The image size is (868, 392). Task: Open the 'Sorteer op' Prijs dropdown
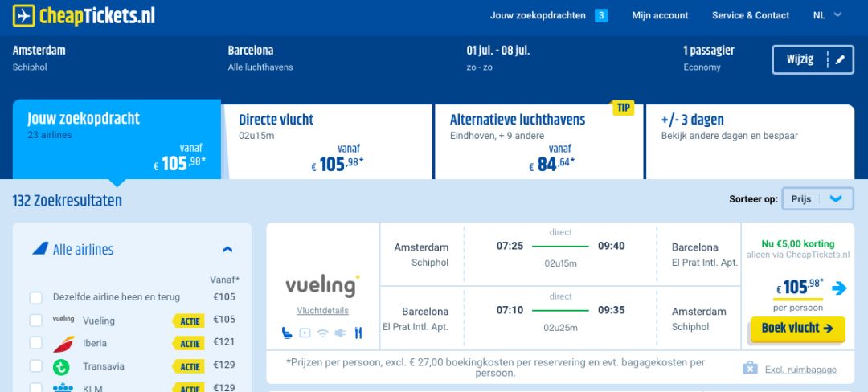(817, 199)
